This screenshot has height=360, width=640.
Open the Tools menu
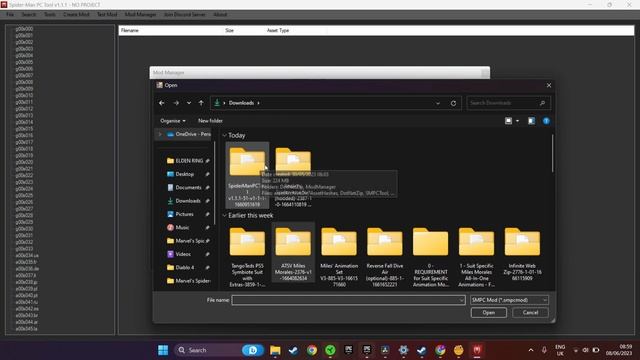coord(50,14)
